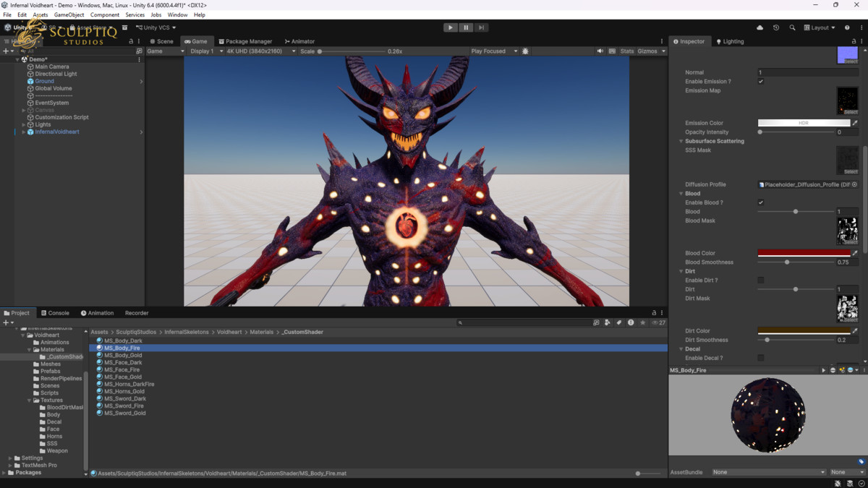Click the Pause button in the toolbar
868x488 pixels.
click(466, 27)
